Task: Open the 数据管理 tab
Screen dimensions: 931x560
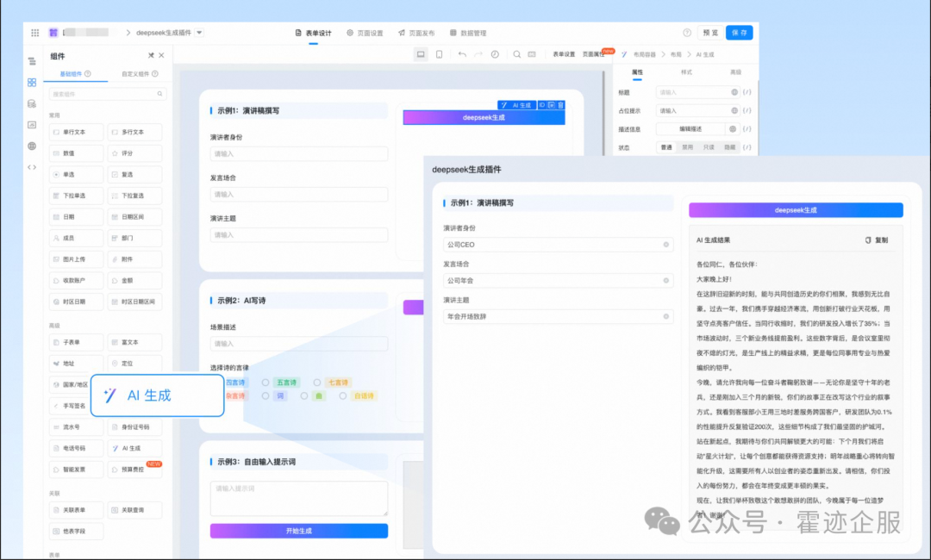Action: click(468, 34)
